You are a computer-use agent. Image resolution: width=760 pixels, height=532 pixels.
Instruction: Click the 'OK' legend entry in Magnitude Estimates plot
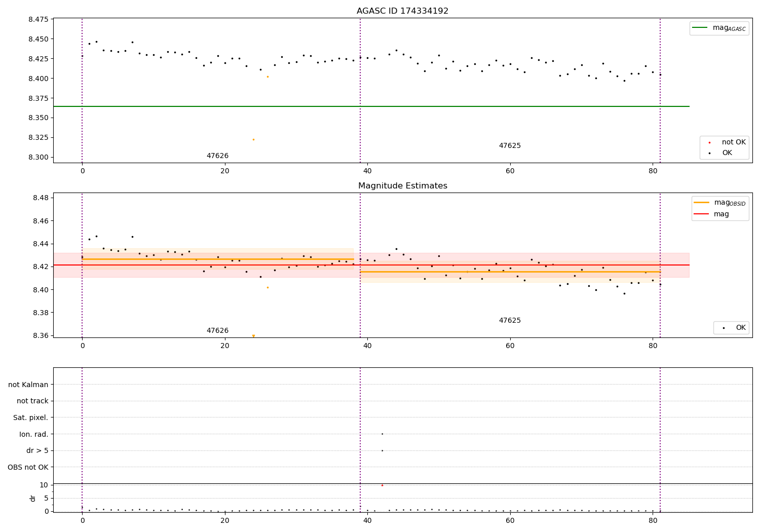734,328
